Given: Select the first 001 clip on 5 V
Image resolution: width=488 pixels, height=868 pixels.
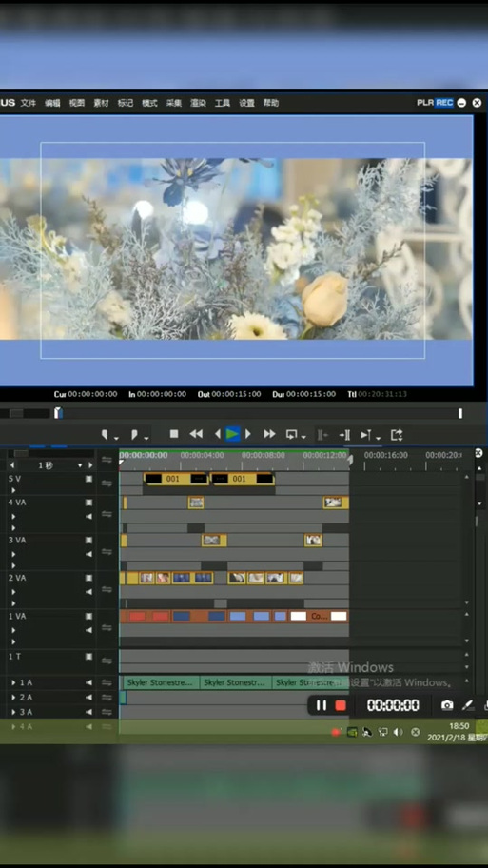Looking at the screenshot, I should pyautogui.click(x=176, y=479).
